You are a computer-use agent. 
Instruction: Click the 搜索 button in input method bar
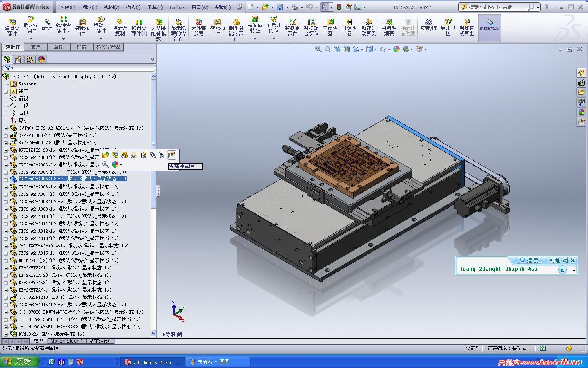click(529, 260)
